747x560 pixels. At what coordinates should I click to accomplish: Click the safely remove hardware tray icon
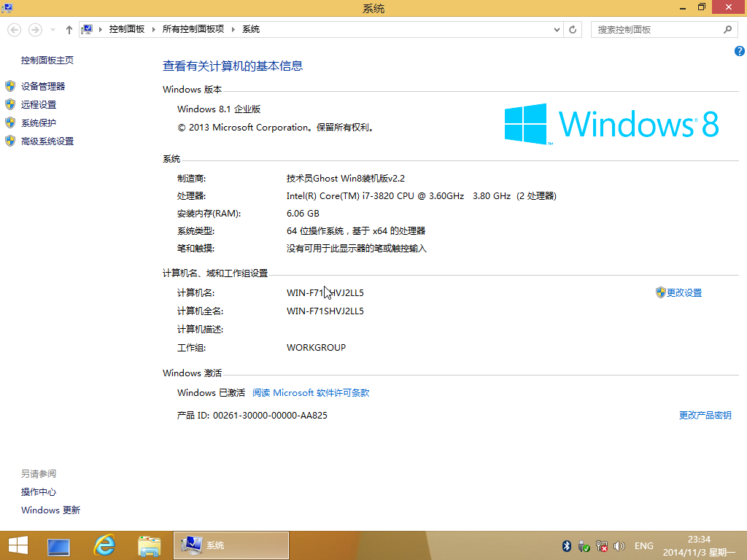click(584, 546)
